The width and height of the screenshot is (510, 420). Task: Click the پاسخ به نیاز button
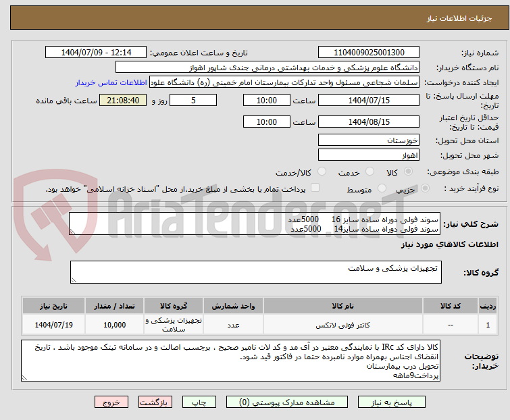(392, 402)
